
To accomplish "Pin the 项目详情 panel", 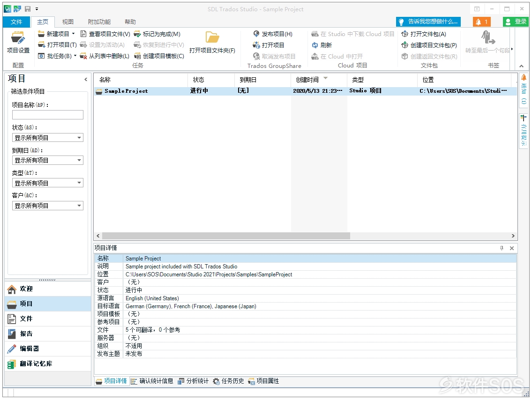I will (x=502, y=248).
